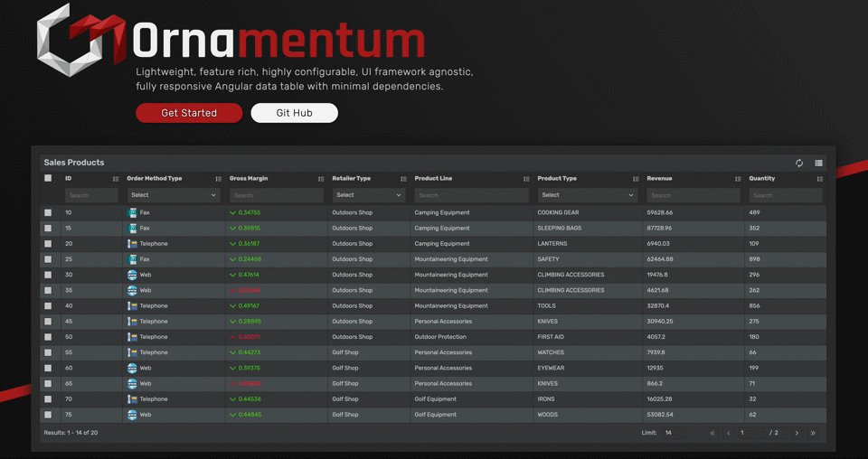Image resolution: width=868 pixels, height=459 pixels.
Task: Go to the last page arrow
Action: pos(813,433)
